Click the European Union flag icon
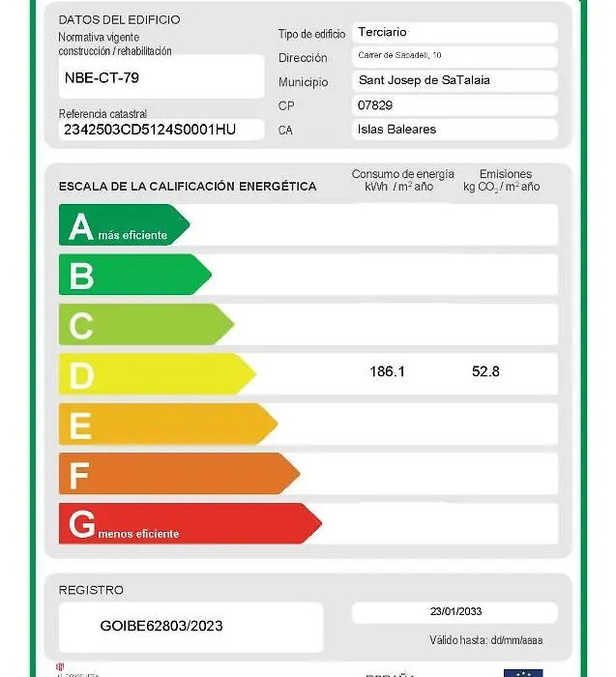Image resolution: width=616 pixels, height=677 pixels. point(523,673)
